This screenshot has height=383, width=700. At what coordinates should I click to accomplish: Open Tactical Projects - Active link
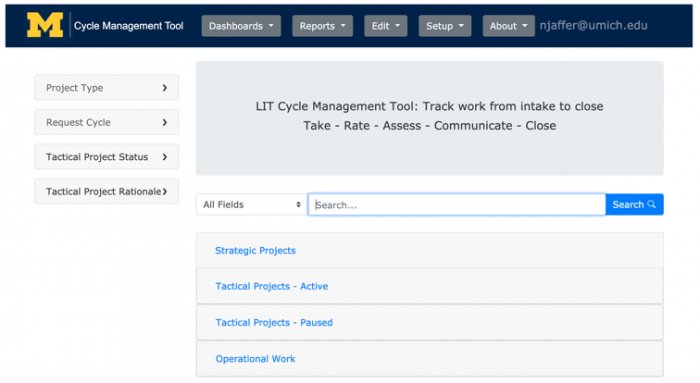(272, 286)
